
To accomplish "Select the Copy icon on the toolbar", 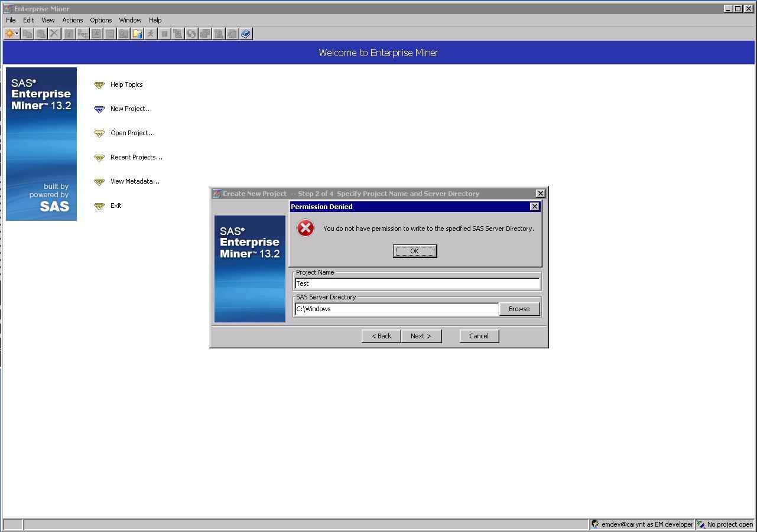I will click(27, 34).
